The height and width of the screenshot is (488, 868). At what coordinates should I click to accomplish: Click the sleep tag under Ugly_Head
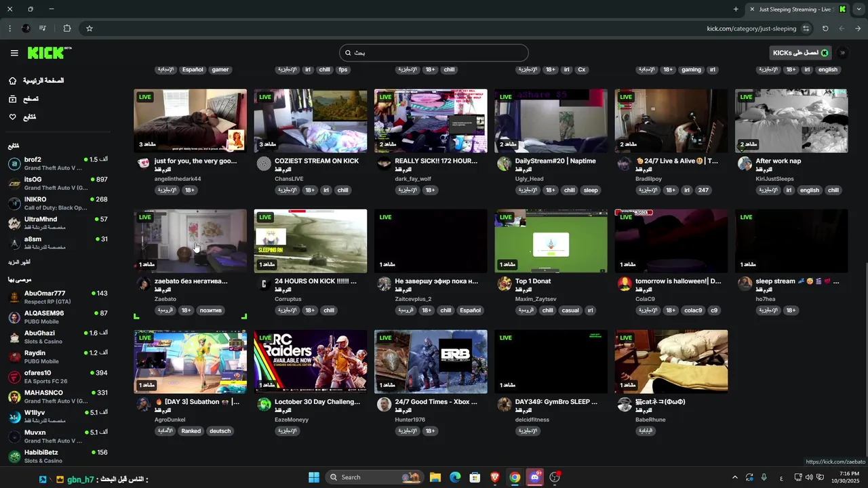click(591, 190)
